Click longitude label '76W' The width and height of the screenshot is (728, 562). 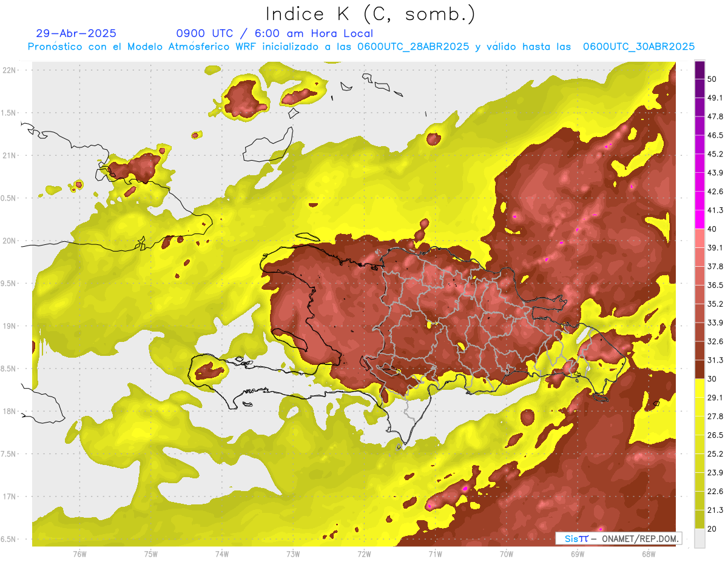(x=79, y=554)
